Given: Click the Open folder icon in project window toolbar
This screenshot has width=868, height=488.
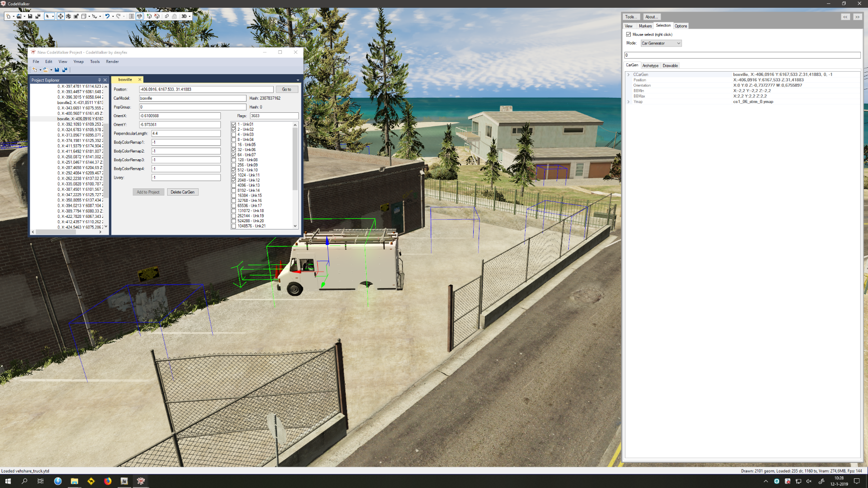Looking at the screenshot, I should coord(46,70).
